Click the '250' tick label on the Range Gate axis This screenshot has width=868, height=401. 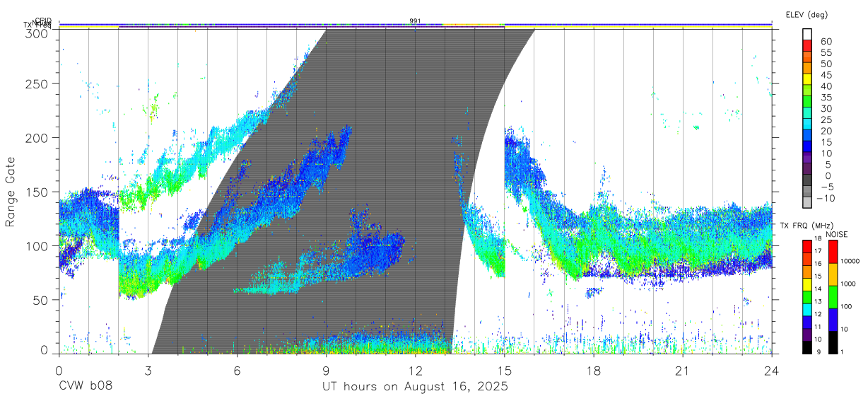[37, 84]
